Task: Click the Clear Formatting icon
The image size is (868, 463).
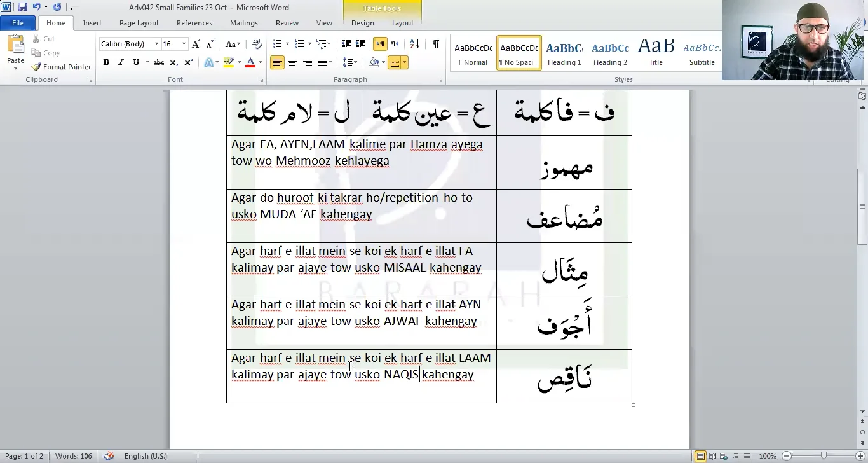Action: [257, 44]
